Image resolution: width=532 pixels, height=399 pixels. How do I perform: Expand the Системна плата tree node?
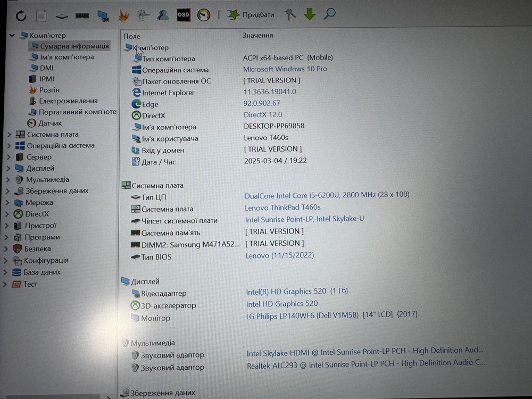[x=9, y=135]
